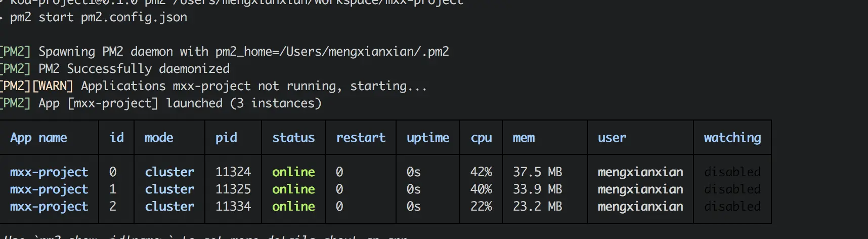Click the 'watching' column header

732,138
